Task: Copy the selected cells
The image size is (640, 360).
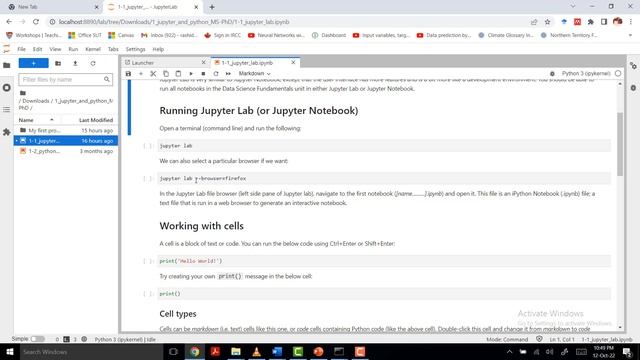Action: point(166,73)
